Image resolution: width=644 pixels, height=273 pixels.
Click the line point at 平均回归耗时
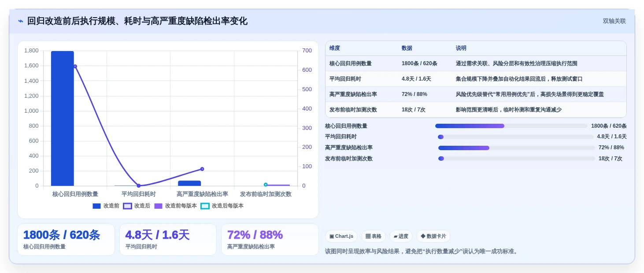click(138, 185)
